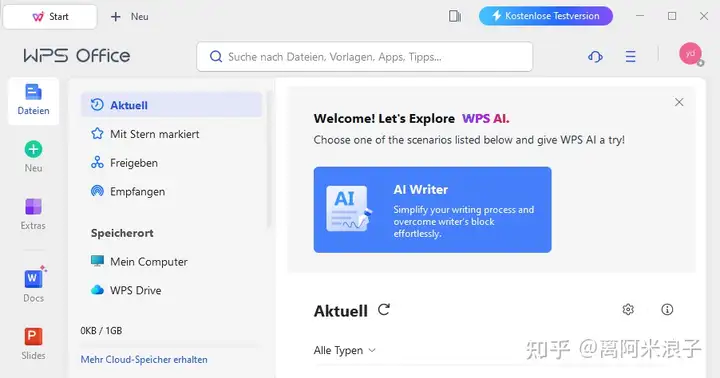Click the Kostenlose Testversion button

(x=546, y=16)
